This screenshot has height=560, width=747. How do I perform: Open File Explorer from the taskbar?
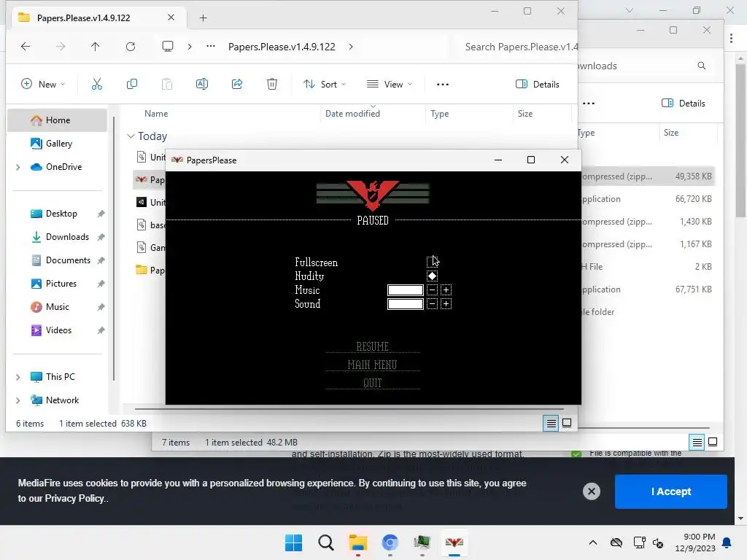pyautogui.click(x=357, y=542)
